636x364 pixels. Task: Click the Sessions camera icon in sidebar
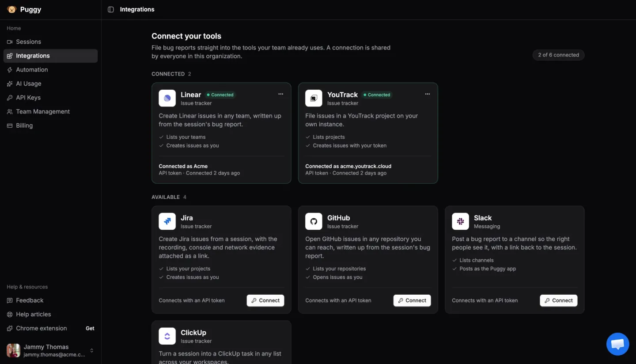click(10, 42)
